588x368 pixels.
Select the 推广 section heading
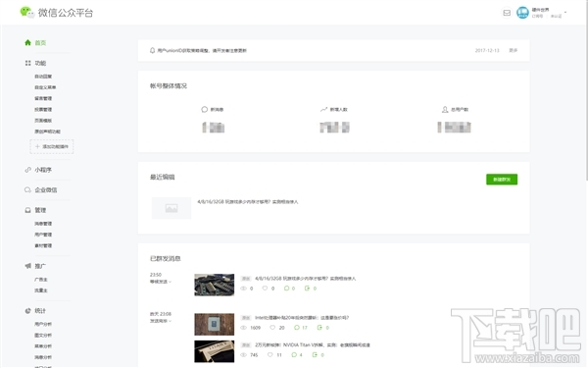[40, 266]
